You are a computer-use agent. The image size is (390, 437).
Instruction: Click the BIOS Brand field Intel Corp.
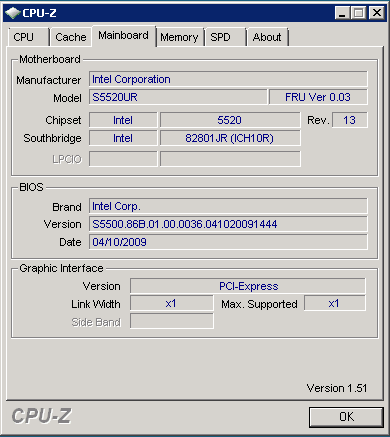(228, 206)
